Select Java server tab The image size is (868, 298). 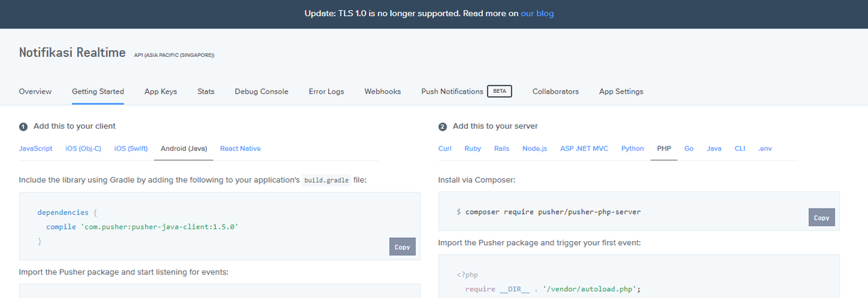pos(714,148)
